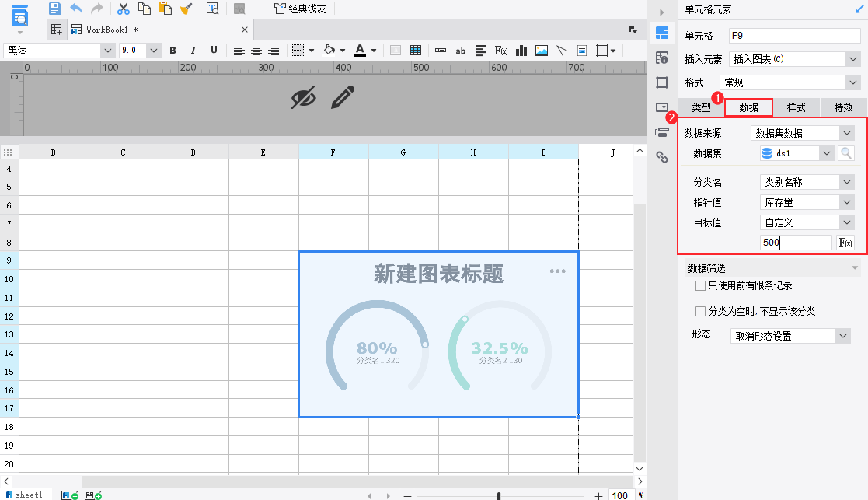This screenshot has width=868, height=500.
Task: Open the document tab list arrow
Action: click(x=633, y=30)
